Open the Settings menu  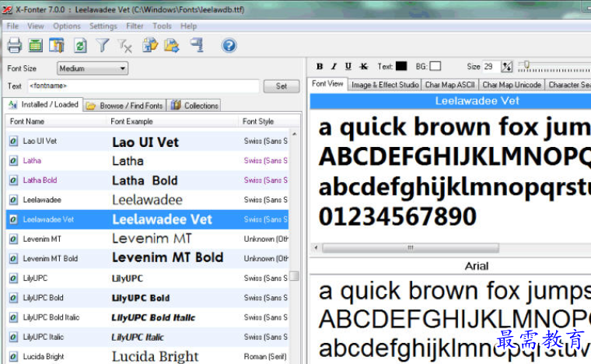(x=103, y=26)
